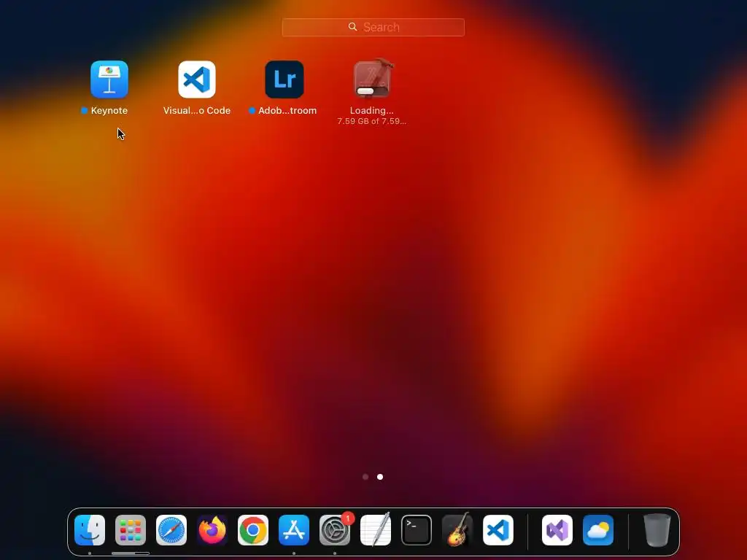This screenshot has height=560, width=747.
Task: Open System Preferences with badge in Dock
Action: [335, 530]
